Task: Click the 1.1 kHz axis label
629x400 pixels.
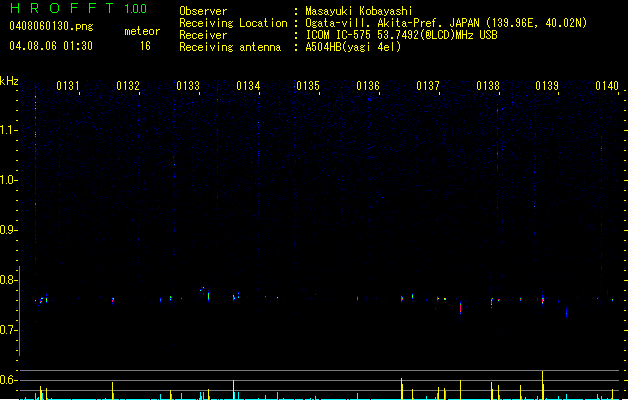Action: (x=8, y=130)
